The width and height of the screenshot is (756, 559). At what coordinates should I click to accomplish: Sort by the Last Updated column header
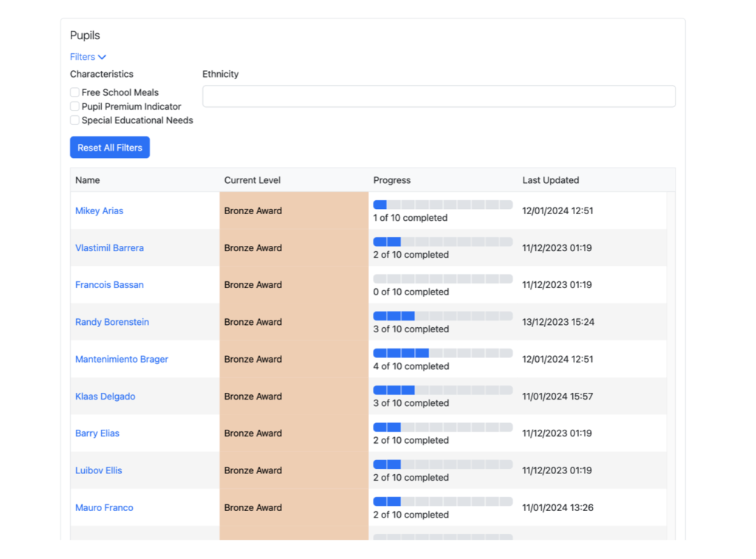click(551, 180)
